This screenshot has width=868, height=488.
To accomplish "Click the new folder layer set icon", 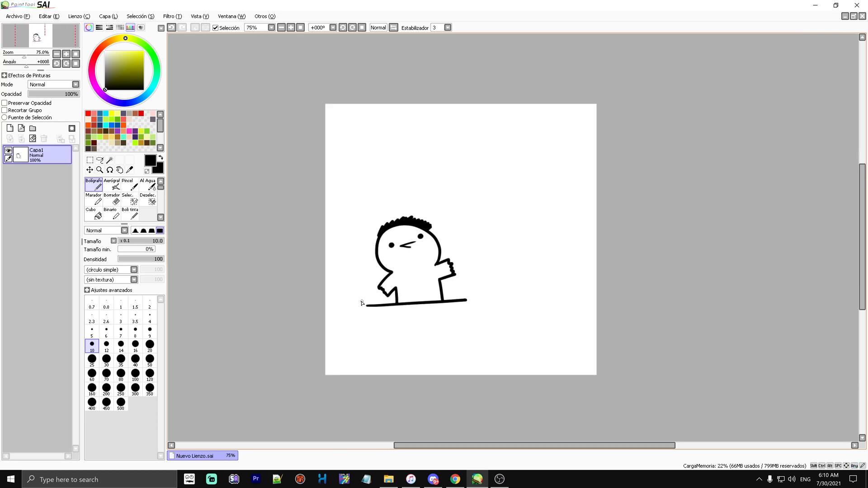I will pyautogui.click(x=33, y=128).
